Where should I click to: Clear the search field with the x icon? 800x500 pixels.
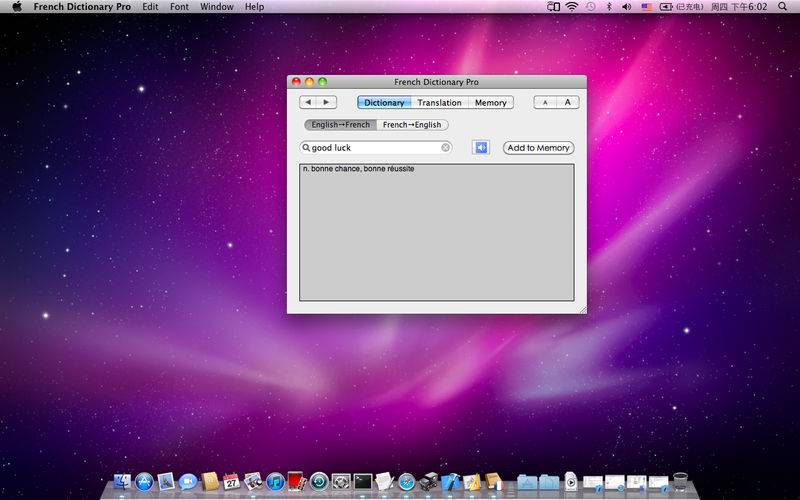445,147
